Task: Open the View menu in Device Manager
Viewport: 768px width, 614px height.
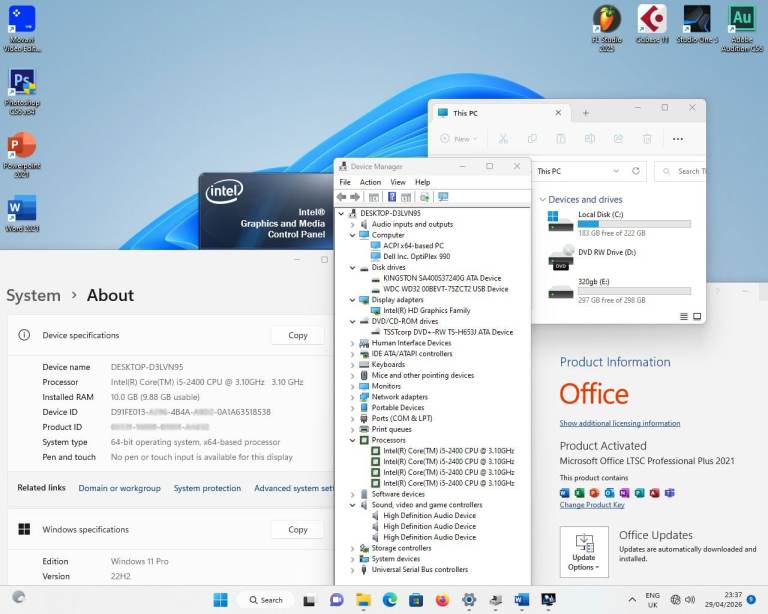Action: [397, 182]
